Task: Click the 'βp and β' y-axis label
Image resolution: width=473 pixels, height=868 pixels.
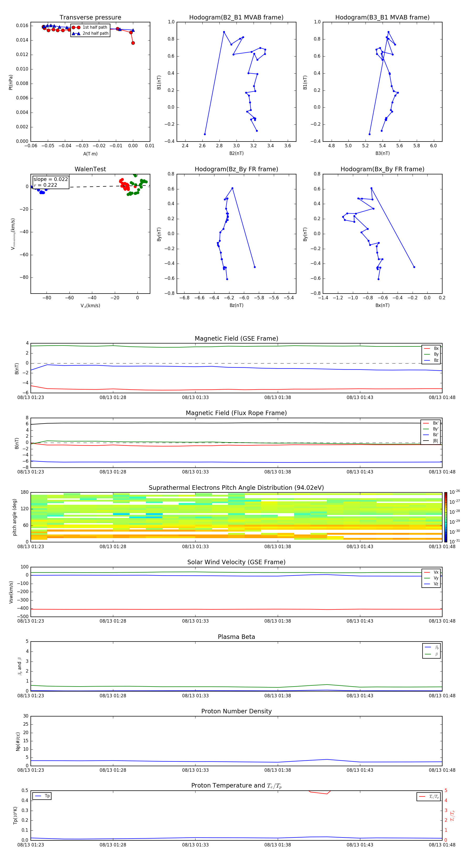Action: [x=19, y=666]
